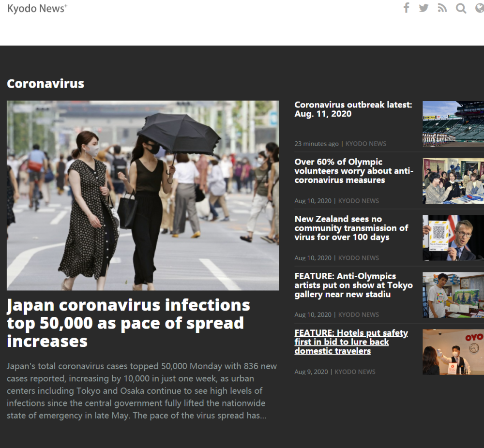Open 'New Zealand sees no community transmission' article
The height and width of the screenshot is (448, 484).
pos(351,228)
